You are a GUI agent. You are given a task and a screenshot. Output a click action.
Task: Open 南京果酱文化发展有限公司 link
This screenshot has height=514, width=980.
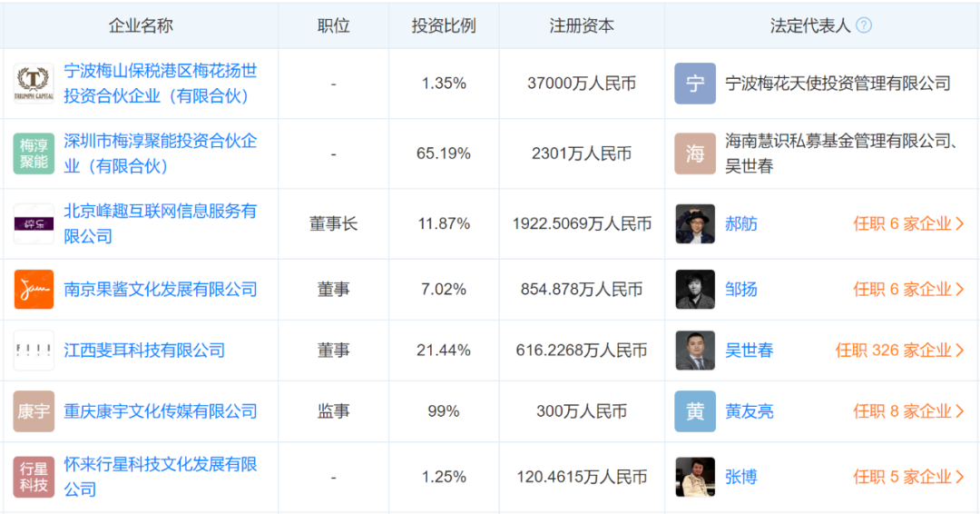point(161,290)
